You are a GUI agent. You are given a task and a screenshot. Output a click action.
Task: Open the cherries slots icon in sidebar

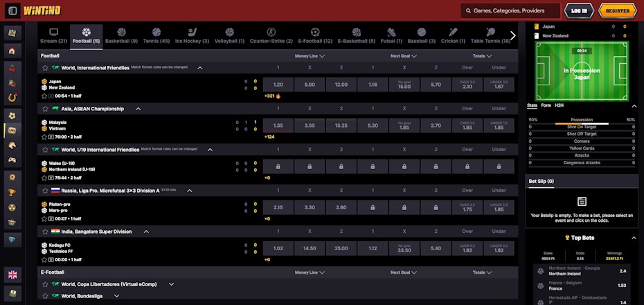tap(12, 69)
